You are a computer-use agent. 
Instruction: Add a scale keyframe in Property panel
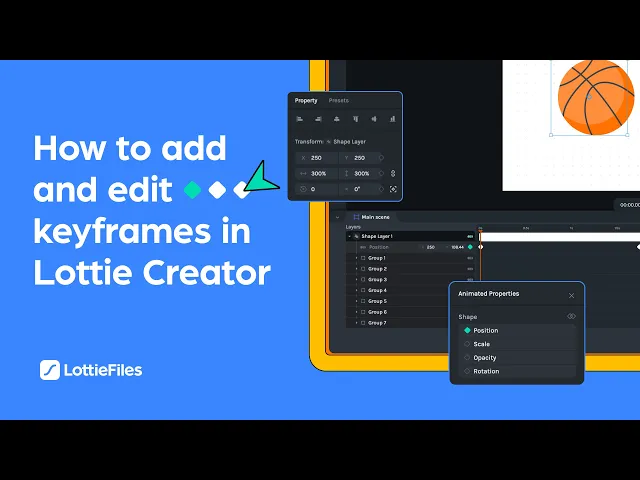381,173
